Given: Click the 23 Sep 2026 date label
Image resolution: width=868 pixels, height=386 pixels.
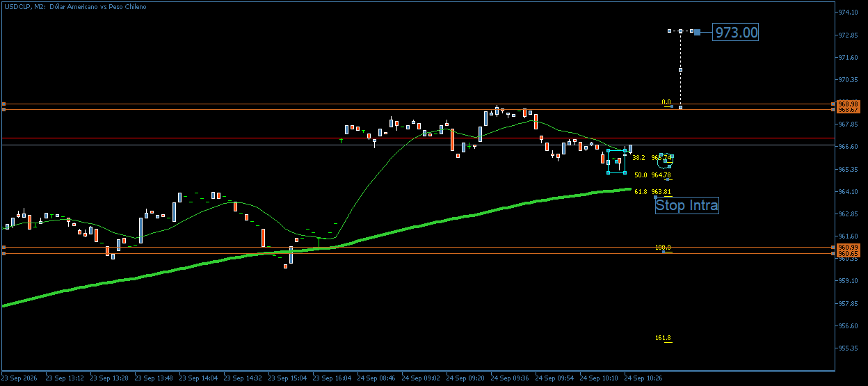Looking at the screenshot, I should pyautogui.click(x=19, y=378).
